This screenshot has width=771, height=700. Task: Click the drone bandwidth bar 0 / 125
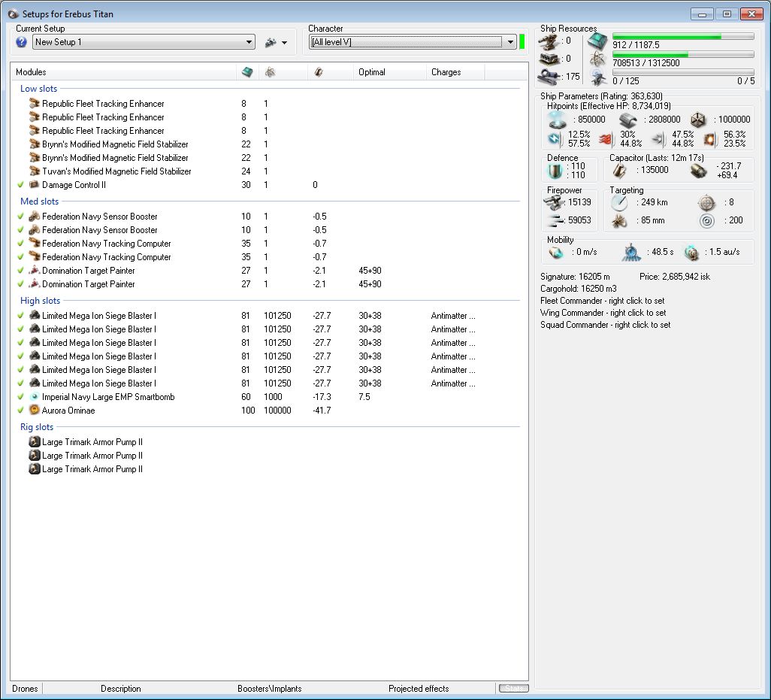coord(683,72)
